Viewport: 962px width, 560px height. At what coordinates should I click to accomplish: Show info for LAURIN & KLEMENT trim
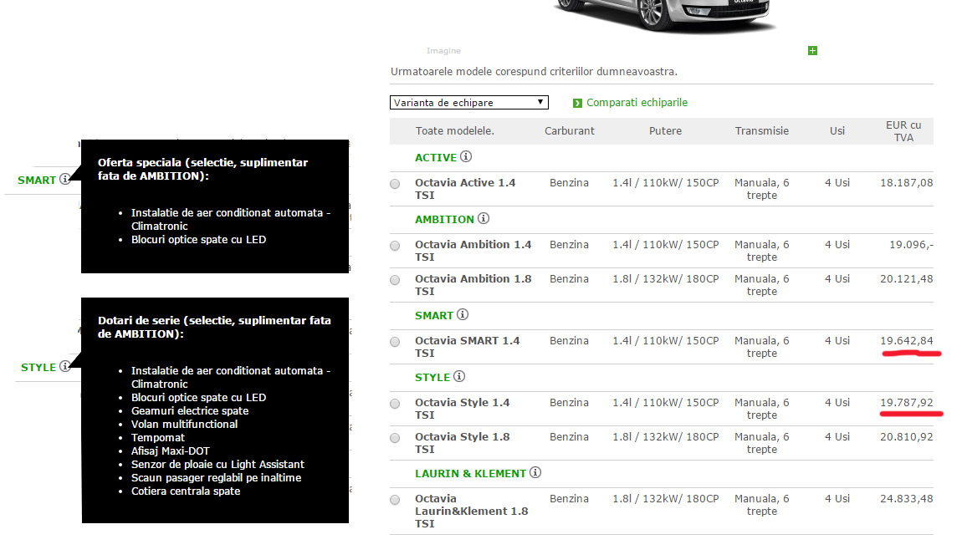(x=535, y=473)
